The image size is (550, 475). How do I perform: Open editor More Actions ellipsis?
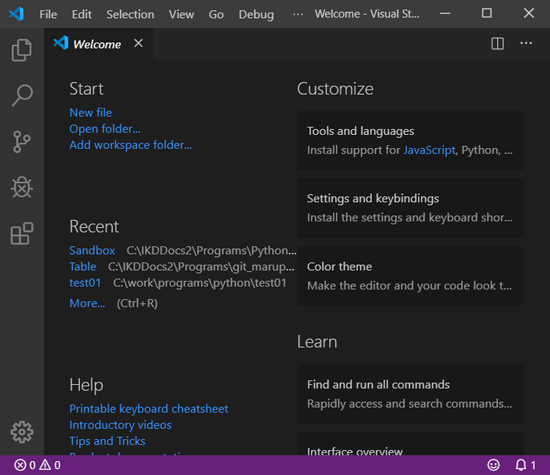tap(526, 43)
